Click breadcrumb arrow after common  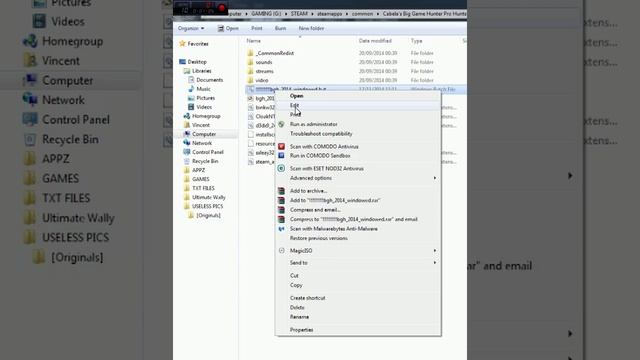pos(378,14)
